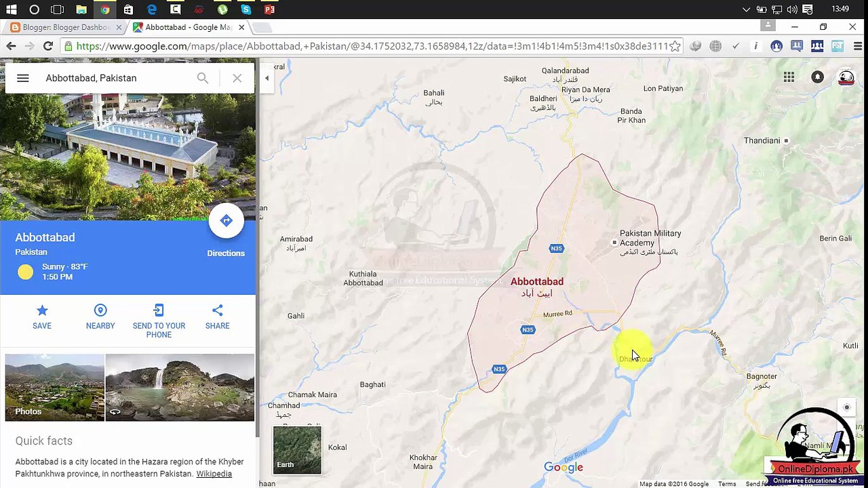Send Abbottabad to your phone
This screenshot has width=868, height=488.
(159, 321)
